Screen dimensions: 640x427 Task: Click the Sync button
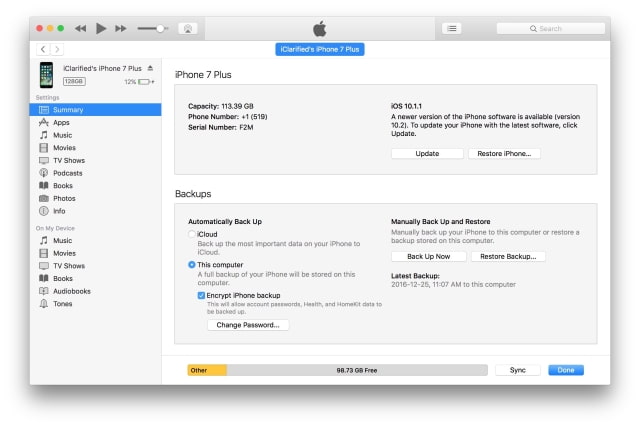(518, 370)
